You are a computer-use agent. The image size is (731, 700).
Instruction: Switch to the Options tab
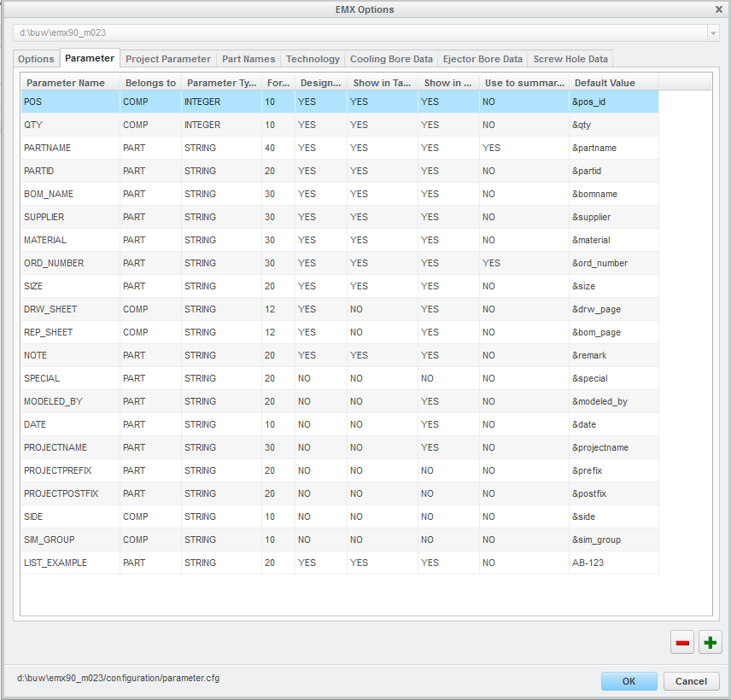pyautogui.click(x=36, y=59)
